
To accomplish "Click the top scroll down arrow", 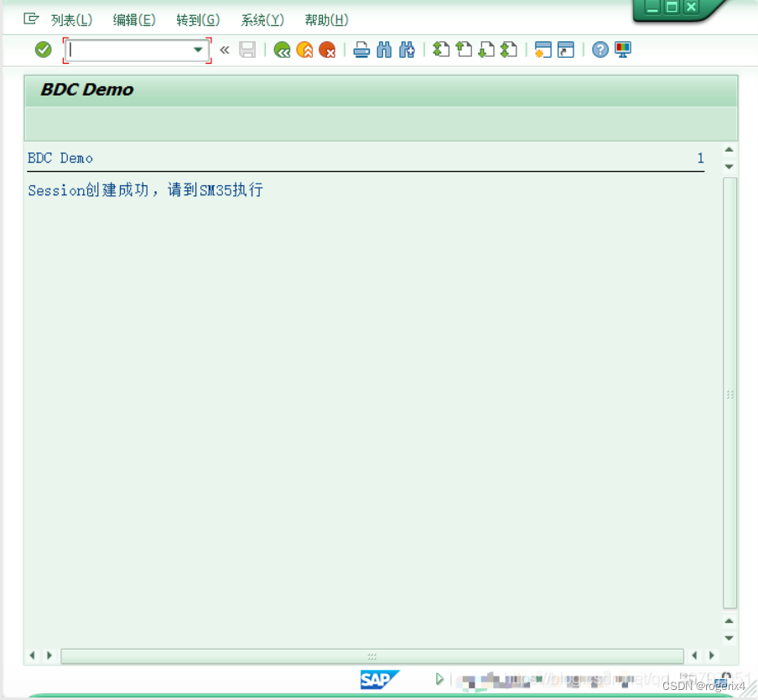I will [x=729, y=167].
